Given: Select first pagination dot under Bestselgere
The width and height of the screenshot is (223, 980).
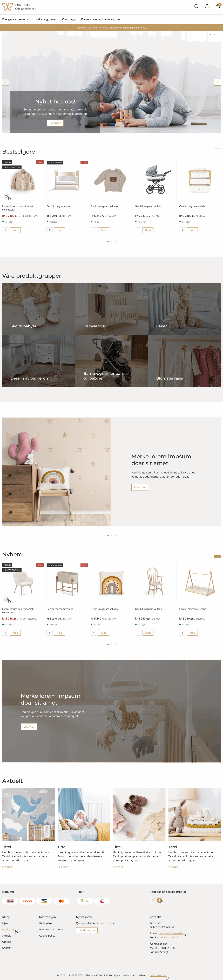Looking at the screenshot, I should pos(108,242).
